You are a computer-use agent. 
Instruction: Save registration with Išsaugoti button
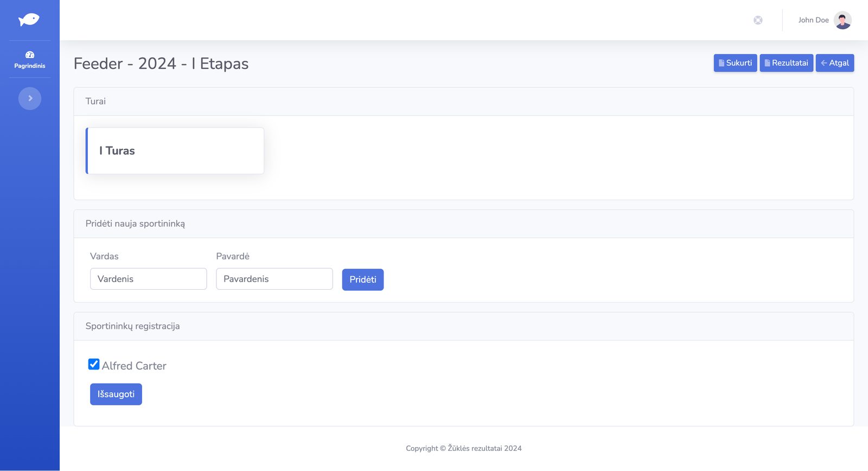pos(116,394)
